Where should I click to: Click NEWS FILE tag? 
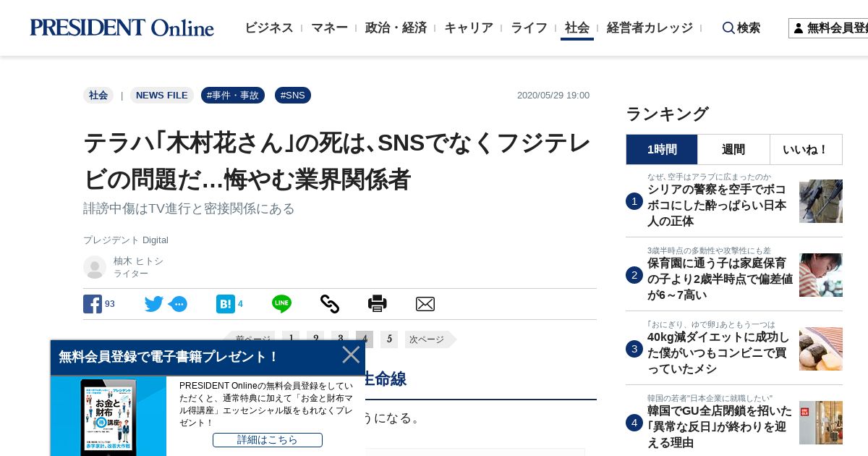click(162, 95)
